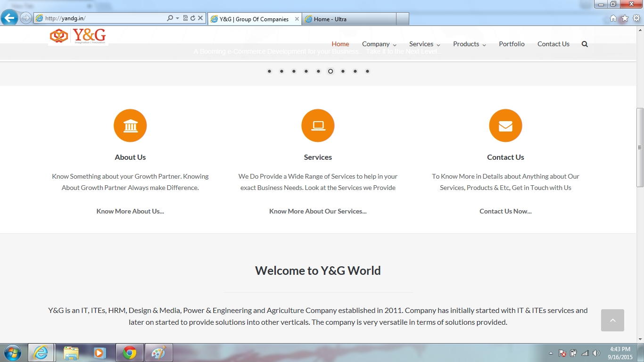
Task: Follow the Contact Us Now link
Action: coord(505,211)
